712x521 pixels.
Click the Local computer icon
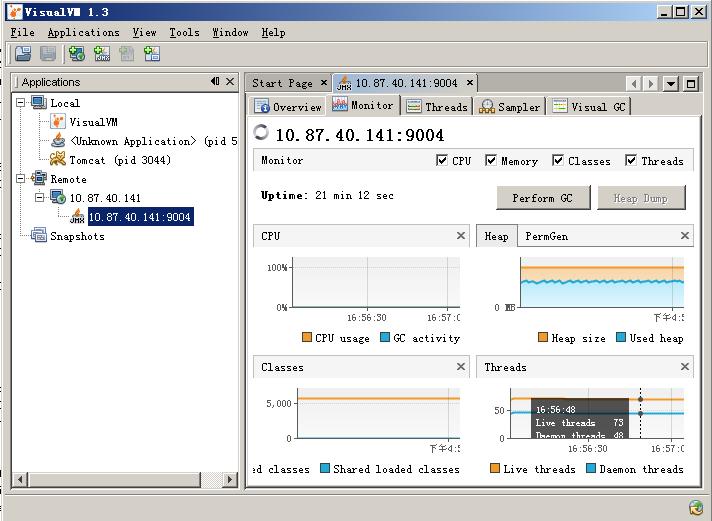point(39,103)
